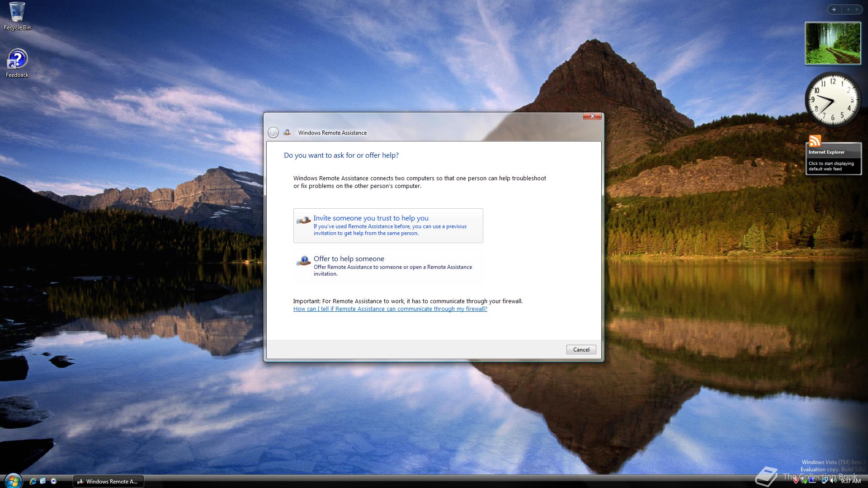Screen dimensions: 868x488
Task: Click the Show Desktop quick launch icon
Action: pos(43,481)
